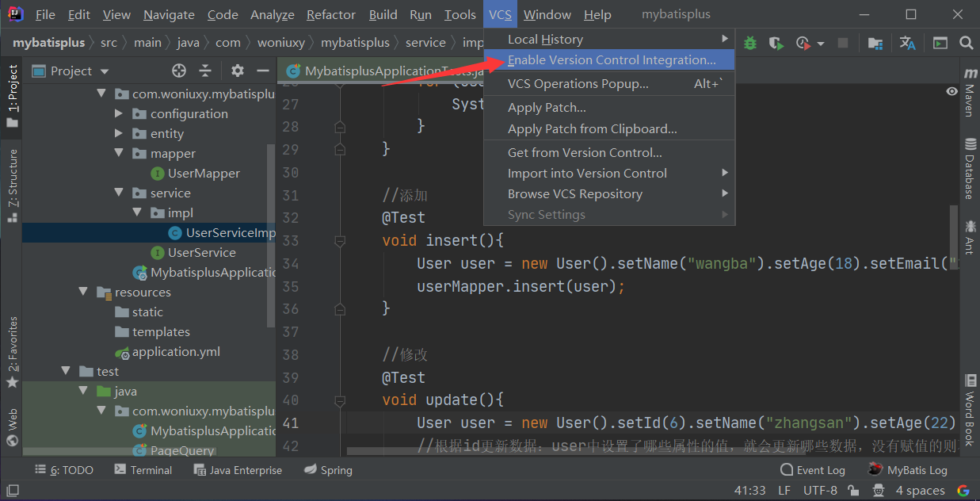Click caret position 41:33
The width and height of the screenshot is (980, 501).
click(x=750, y=491)
